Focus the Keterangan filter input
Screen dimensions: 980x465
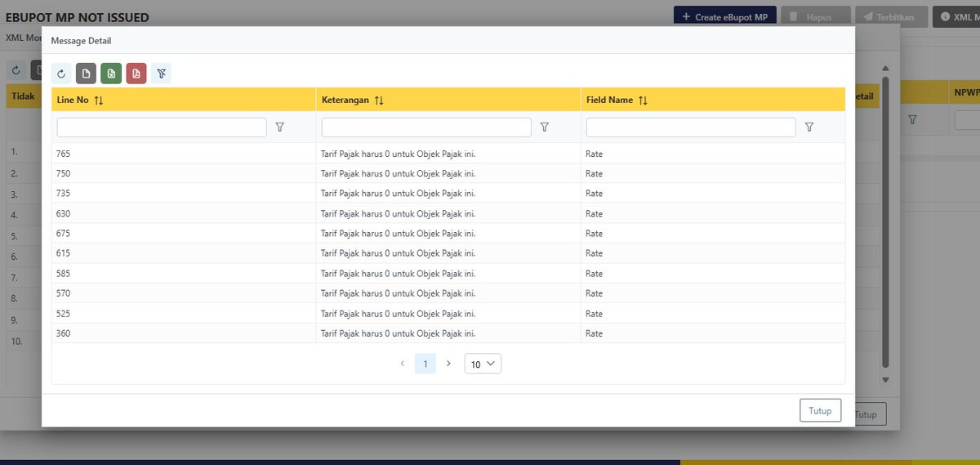tap(426, 127)
